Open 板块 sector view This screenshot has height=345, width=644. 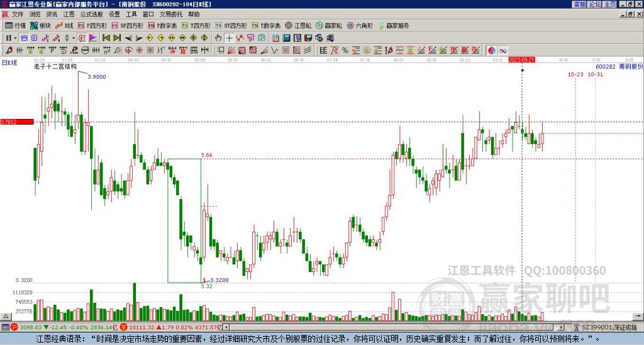[x=41, y=25]
